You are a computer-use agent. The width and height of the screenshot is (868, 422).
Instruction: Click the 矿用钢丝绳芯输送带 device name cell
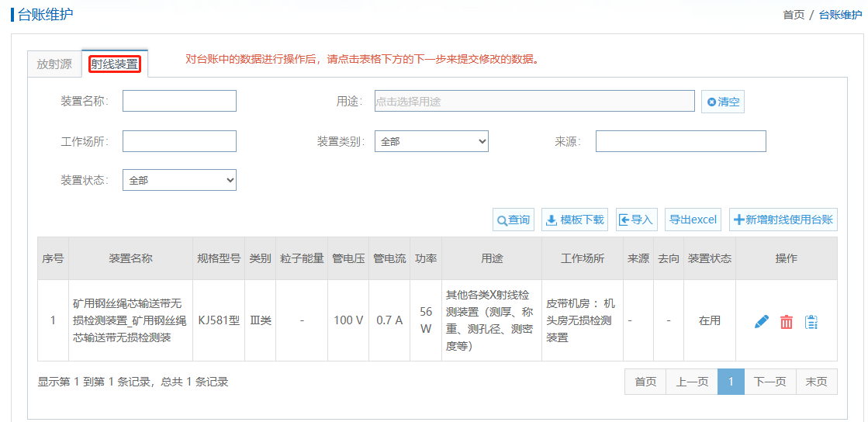130,320
